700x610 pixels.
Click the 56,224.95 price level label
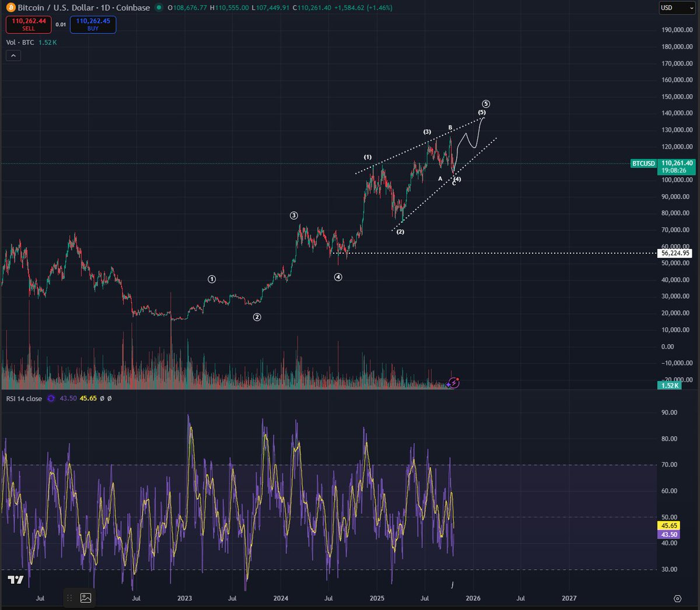tap(675, 253)
